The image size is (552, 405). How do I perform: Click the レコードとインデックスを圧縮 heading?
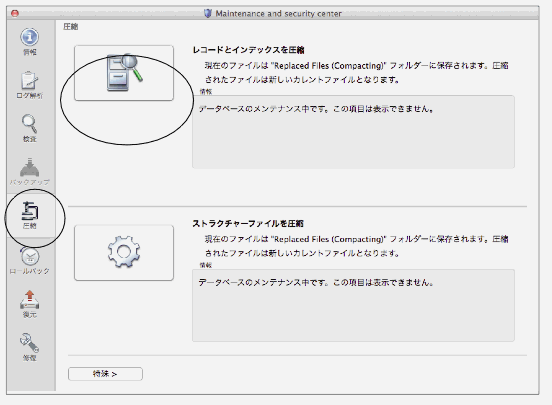click(248, 50)
